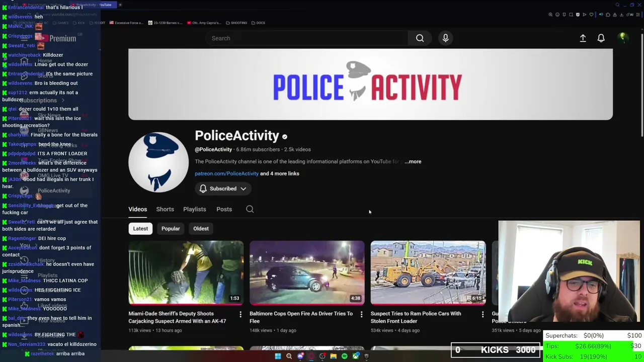Image resolution: width=644 pixels, height=362 pixels.
Task: Open the YouTube upload/create icon
Action: pos(583,38)
